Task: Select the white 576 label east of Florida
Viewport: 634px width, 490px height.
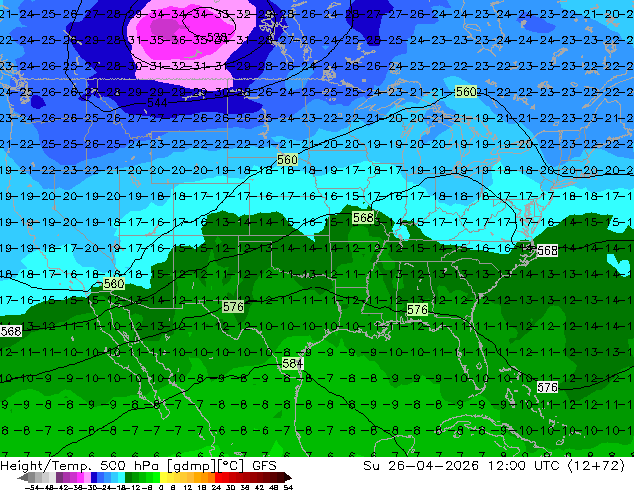Action: coord(547,388)
